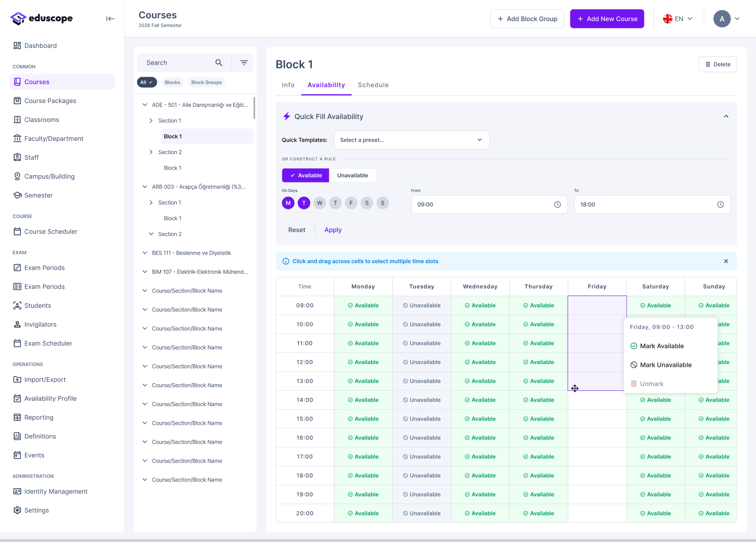Collapse the Quick Fill Availability panel

(x=726, y=117)
